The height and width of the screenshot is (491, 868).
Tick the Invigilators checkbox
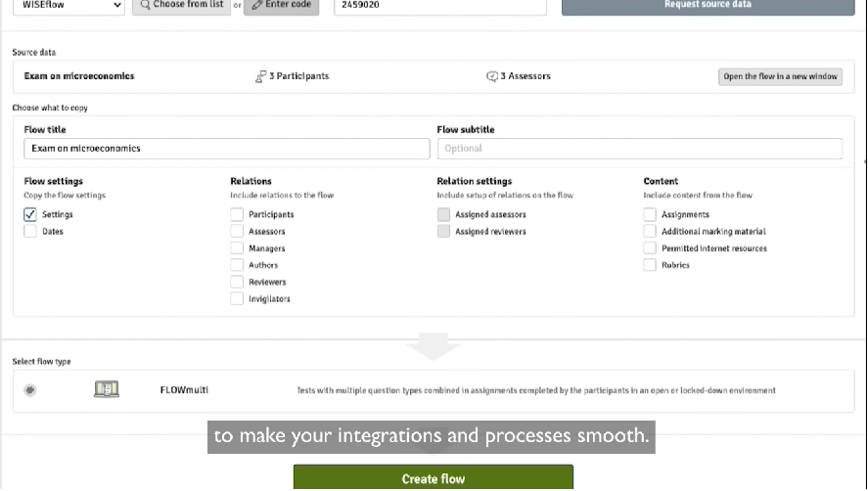(237, 299)
